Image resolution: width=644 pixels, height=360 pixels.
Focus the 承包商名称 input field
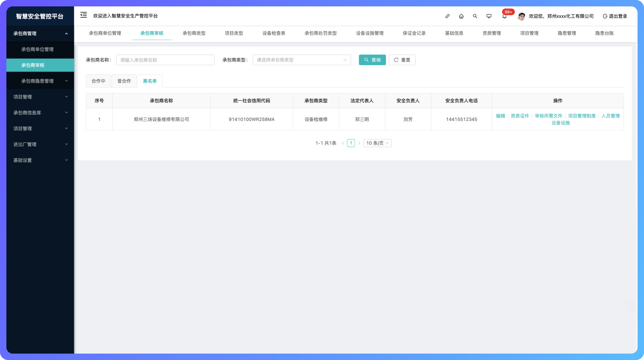[x=165, y=60]
